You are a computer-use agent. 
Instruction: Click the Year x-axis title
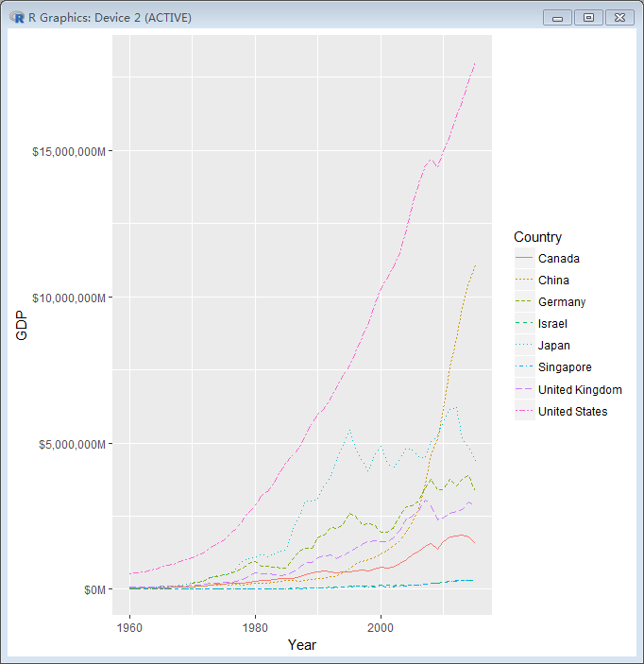point(302,645)
